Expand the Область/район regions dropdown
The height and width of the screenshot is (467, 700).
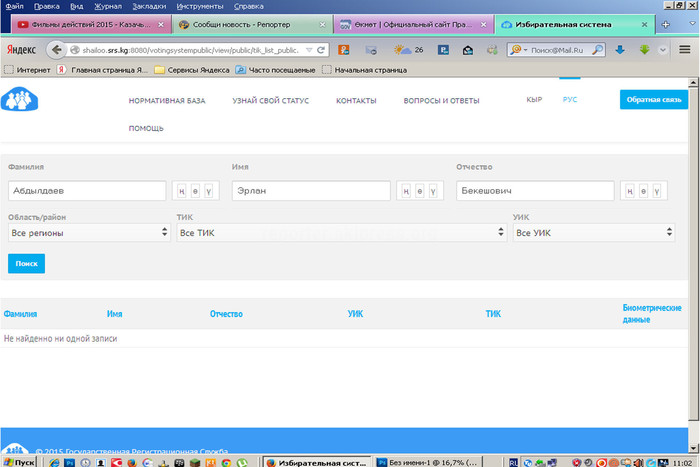point(88,233)
